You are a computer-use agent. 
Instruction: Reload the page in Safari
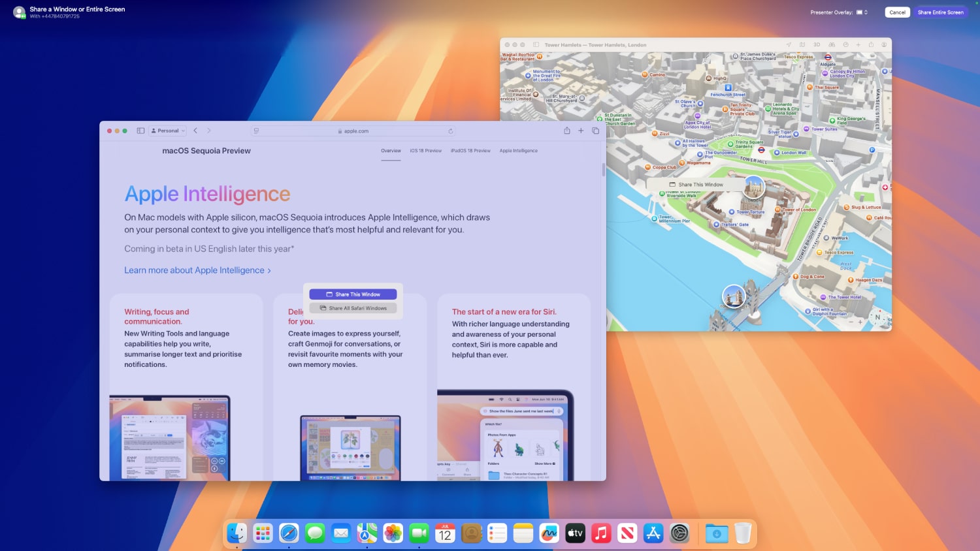tap(450, 131)
